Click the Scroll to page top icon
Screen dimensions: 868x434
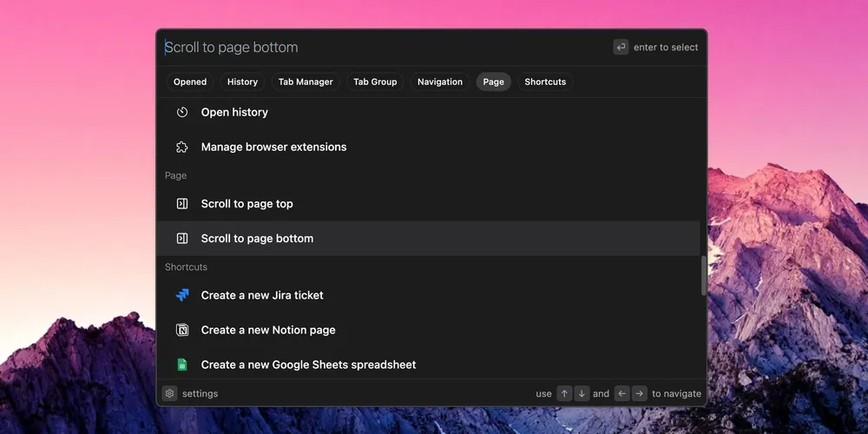point(182,204)
